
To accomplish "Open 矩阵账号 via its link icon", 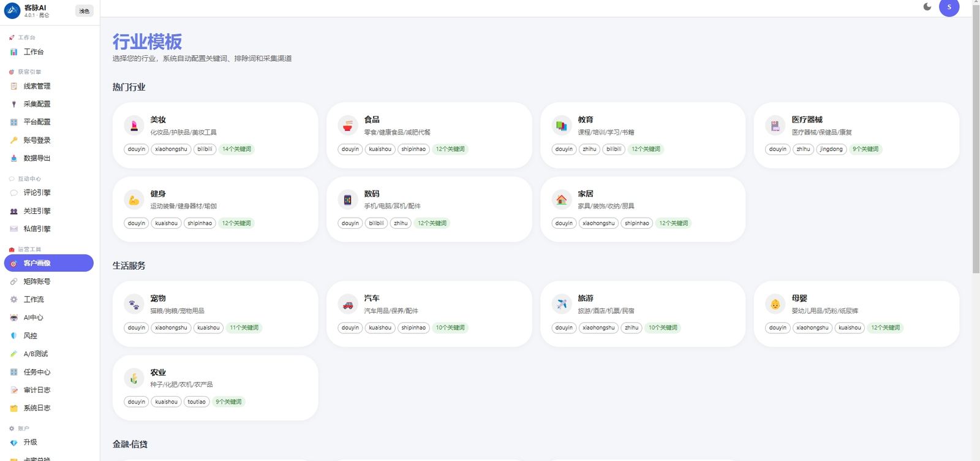I will (13, 281).
